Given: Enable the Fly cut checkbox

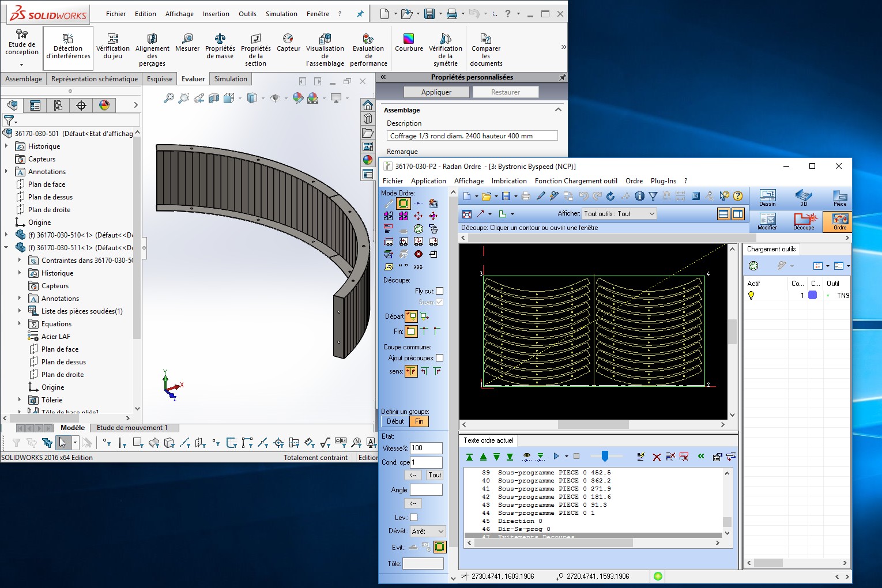Looking at the screenshot, I should click(440, 291).
